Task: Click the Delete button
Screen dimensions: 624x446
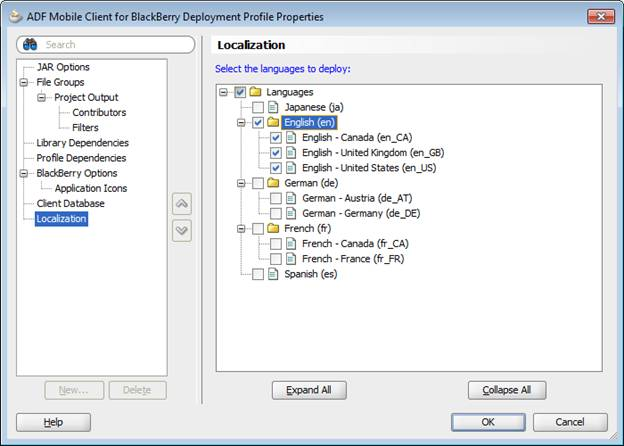Action: point(137,390)
